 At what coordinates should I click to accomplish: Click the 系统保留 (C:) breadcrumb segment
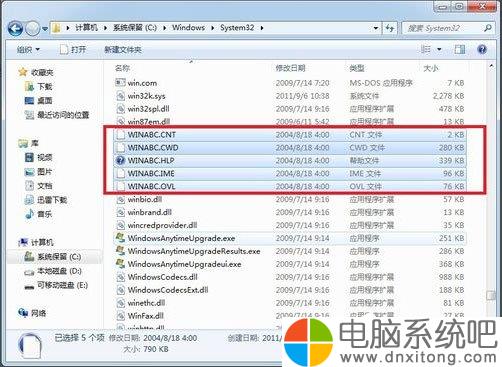point(135,28)
